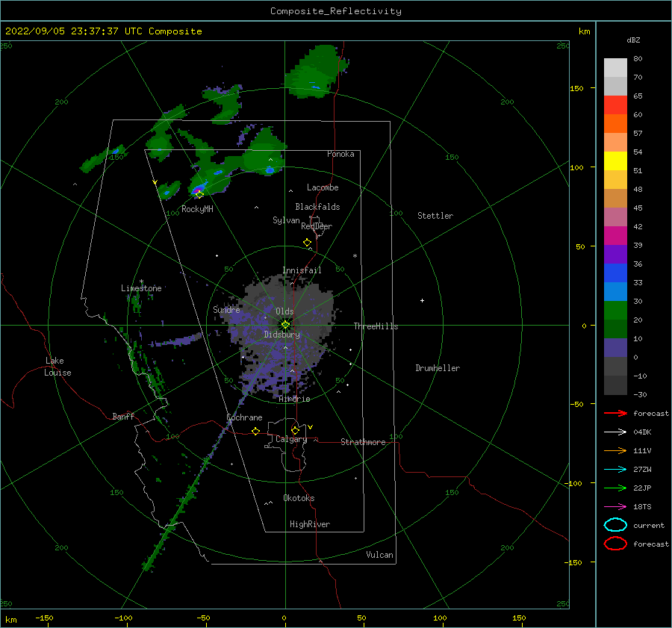This screenshot has width=672, height=628.
Task: Click the Calgary label
Action: click(x=291, y=439)
